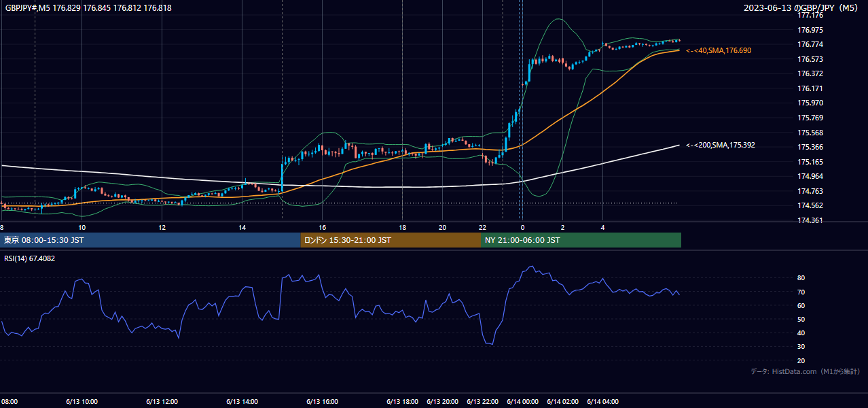The image size is (868, 408).
Task: Click hour tick 22 under the price chart
Action: pyautogui.click(x=482, y=228)
